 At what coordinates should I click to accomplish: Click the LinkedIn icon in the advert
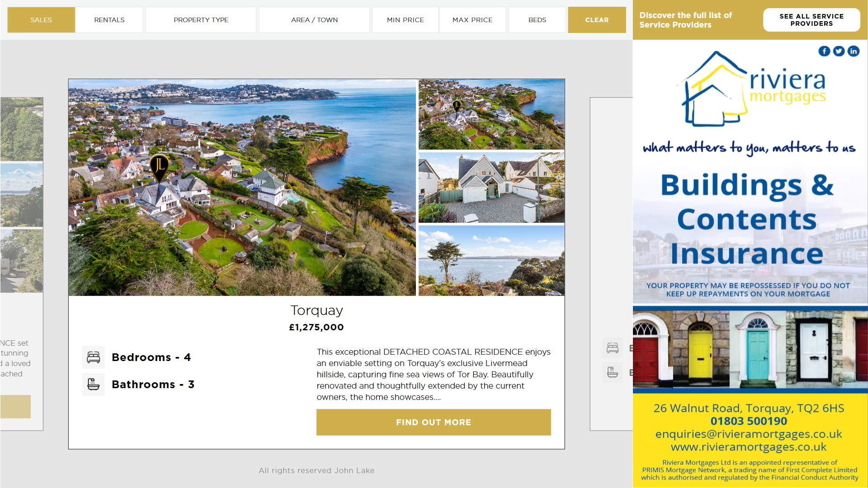853,51
